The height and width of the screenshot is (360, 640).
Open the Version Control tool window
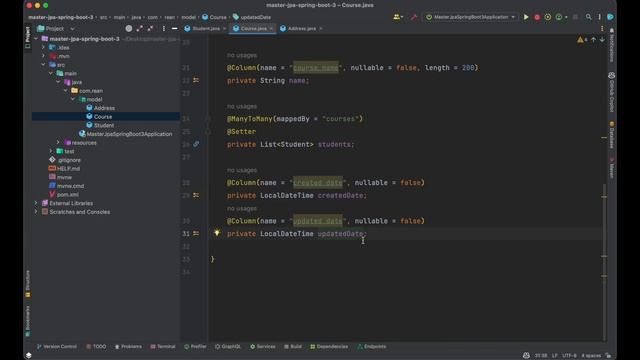[56, 347]
